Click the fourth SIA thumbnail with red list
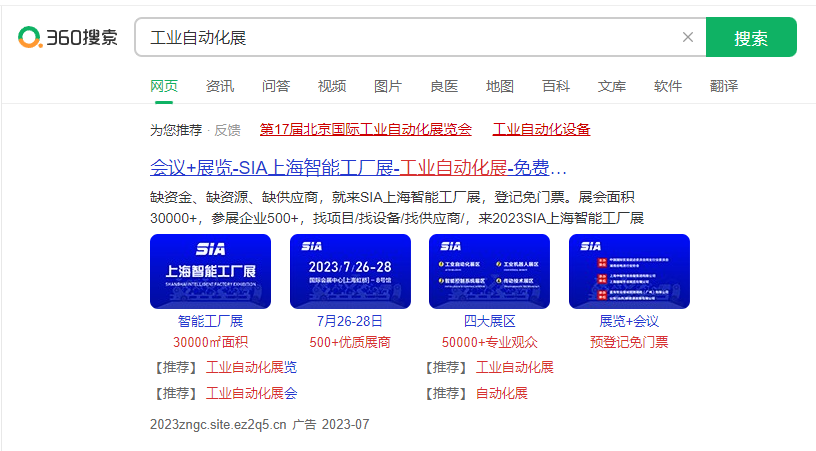This screenshot has width=816, height=451. (629, 271)
